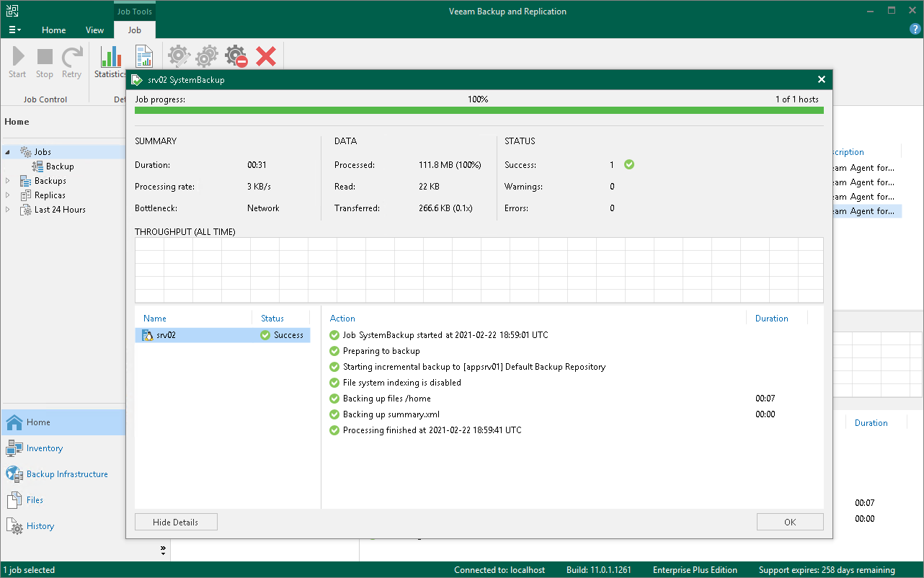Viewport: 924px width, 578px height.
Task: Click OK to close the dialog
Action: coord(790,522)
